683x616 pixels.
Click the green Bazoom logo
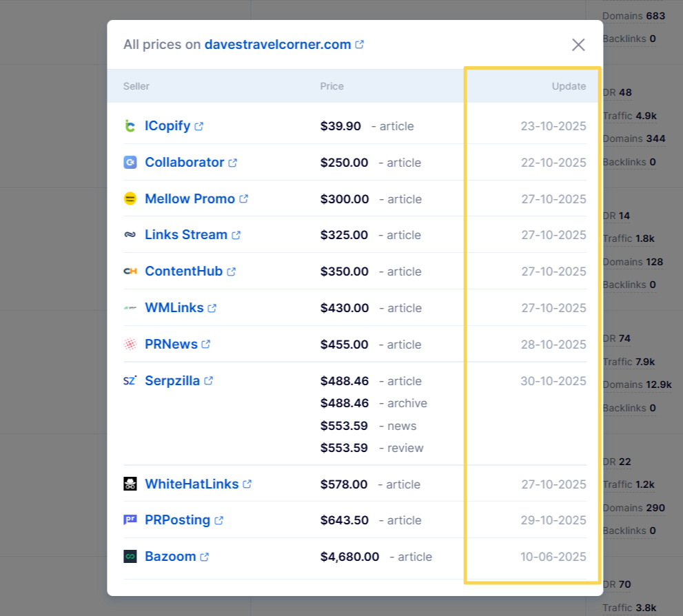(x=129, y=556)
